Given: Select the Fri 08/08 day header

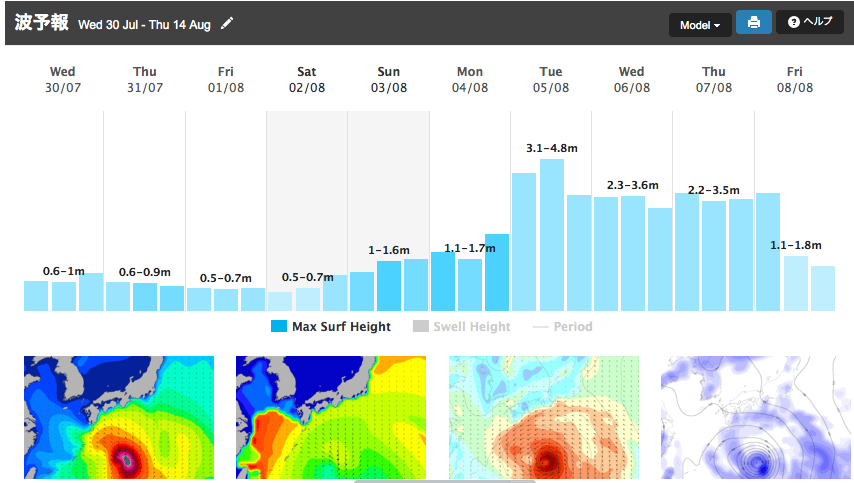Looking at the screenshot, I should pos(794,80).
